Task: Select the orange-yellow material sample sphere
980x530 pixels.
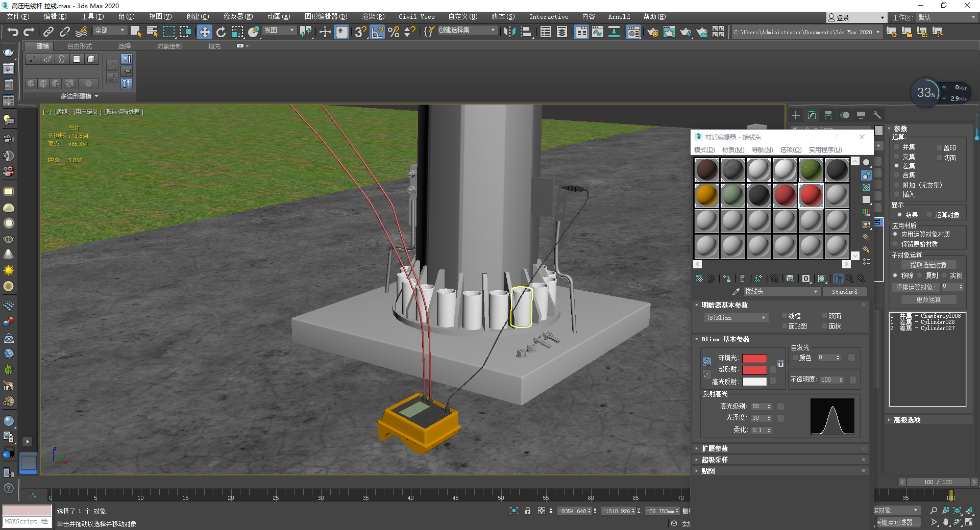Action: pyautogui.click(x=707, y=195)
